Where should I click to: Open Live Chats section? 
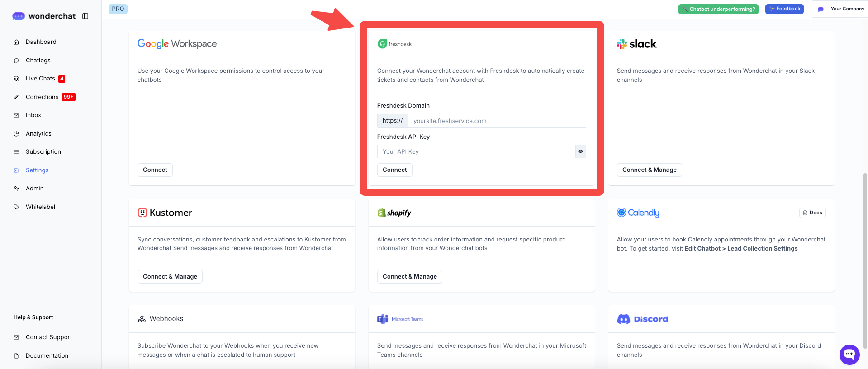click(x=40, y=79)
